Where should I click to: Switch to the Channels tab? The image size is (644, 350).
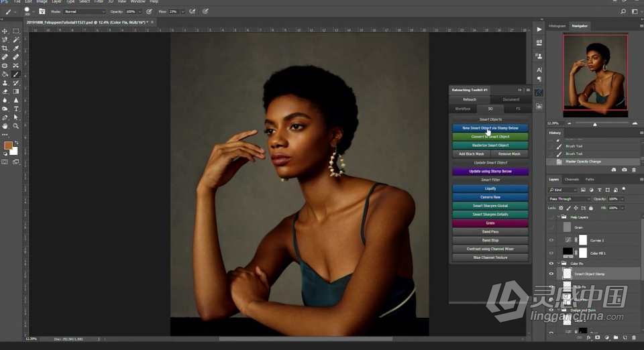click(572, 179)
